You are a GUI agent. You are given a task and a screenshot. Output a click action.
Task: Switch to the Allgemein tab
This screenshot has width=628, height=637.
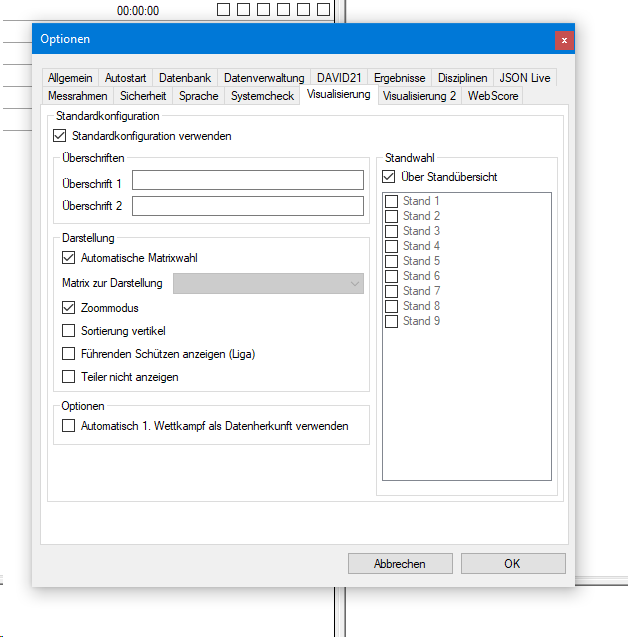click(70, 78)
